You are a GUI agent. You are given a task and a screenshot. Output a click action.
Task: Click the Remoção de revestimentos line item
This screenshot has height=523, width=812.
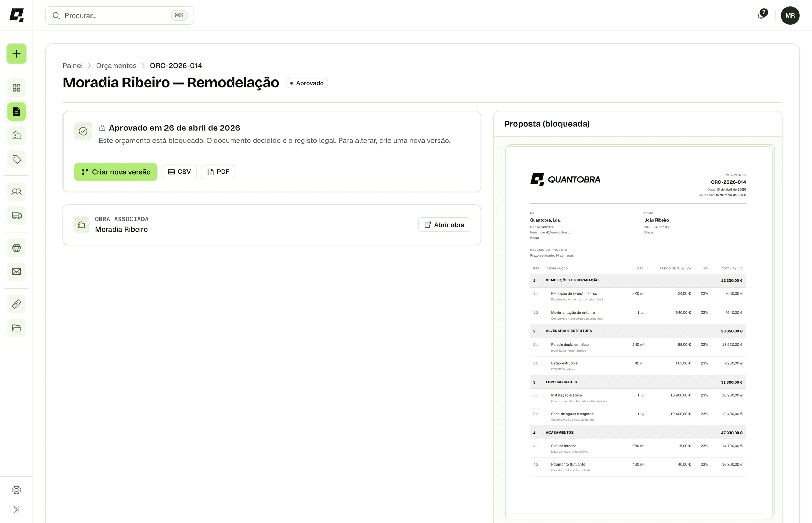click(638, 297)
